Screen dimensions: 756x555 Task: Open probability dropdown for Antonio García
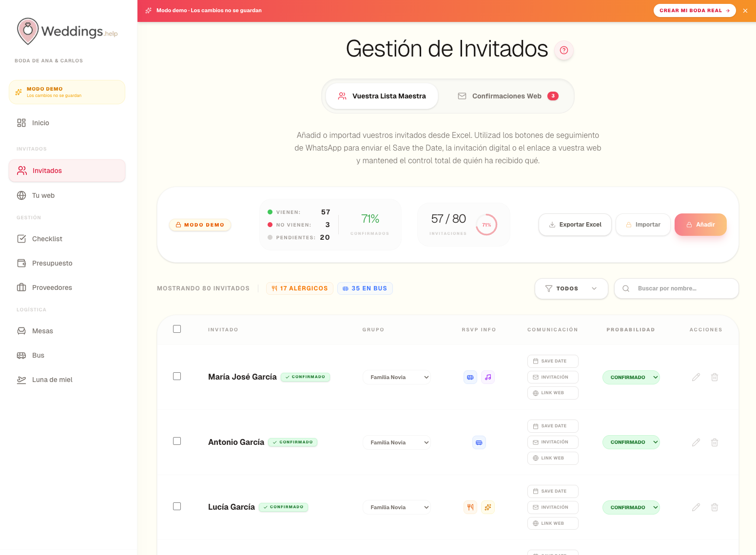(x=631, y=442)
